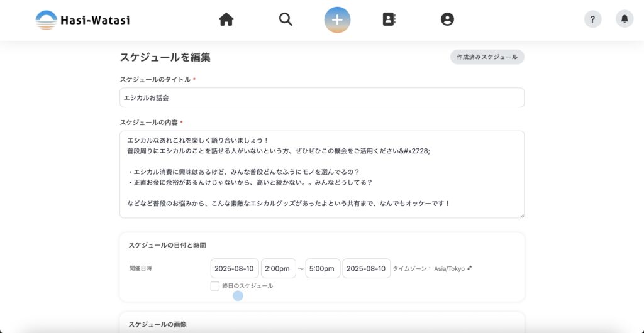Edit timezone with the pencil icon
The width and height of the screenshot is (644, 333).
(x=470, y=268)
